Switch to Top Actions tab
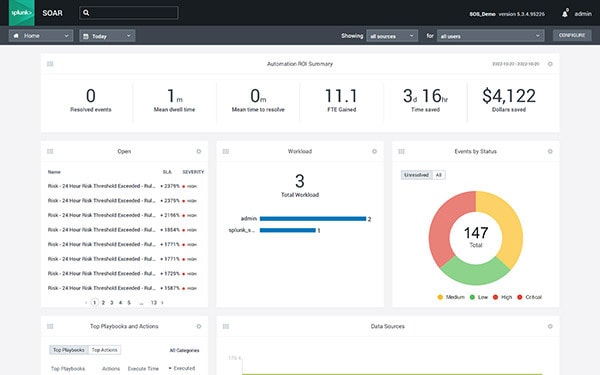This screenshot has height=375, width=600. click(104, 350)
